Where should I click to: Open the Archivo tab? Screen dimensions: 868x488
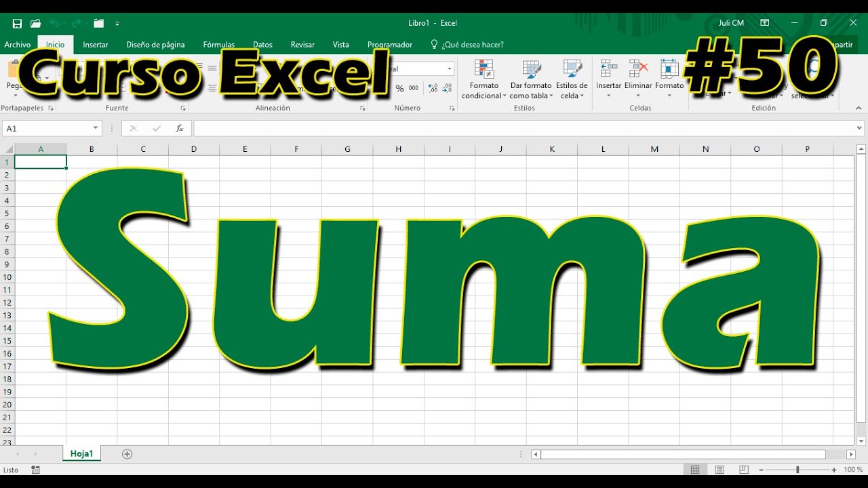point(18,45)
